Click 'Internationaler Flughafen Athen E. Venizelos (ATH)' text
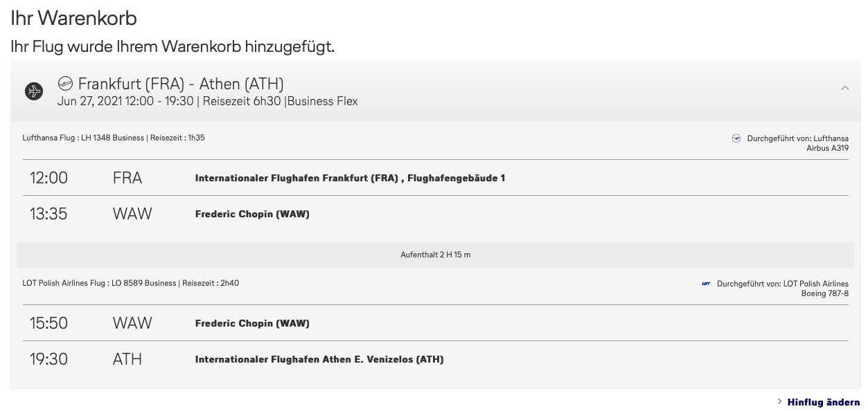868x411 pixels. click(319, 359)
